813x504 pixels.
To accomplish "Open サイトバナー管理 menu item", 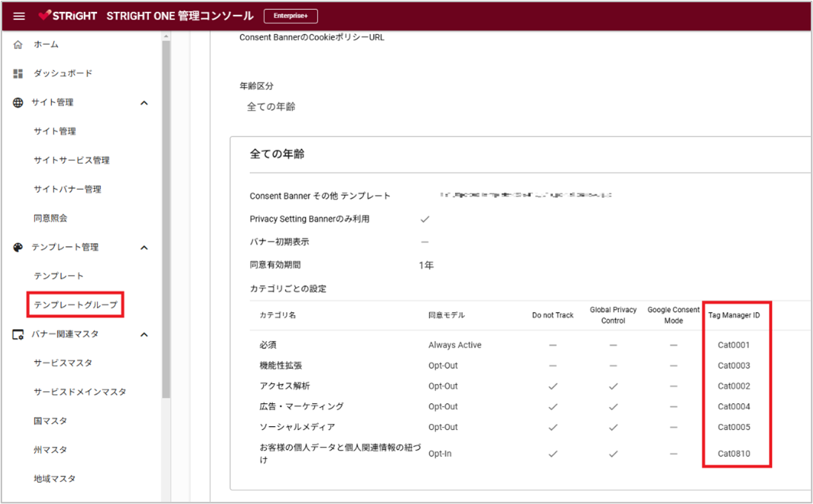I will tap(67, 189).
